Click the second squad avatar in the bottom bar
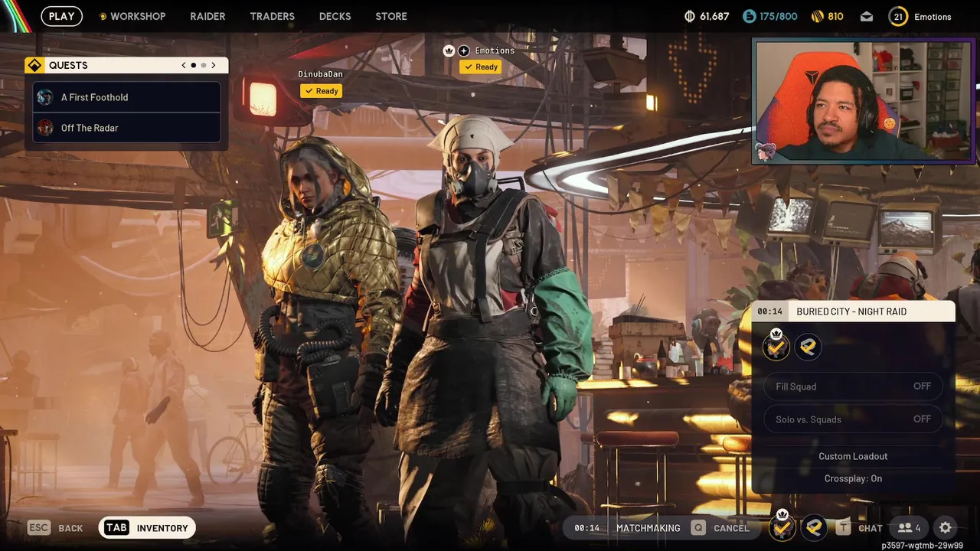 tap(814, 527)
